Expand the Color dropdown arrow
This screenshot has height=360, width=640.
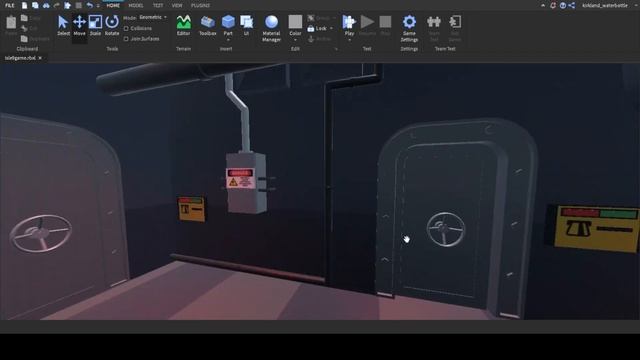[295, 40]
